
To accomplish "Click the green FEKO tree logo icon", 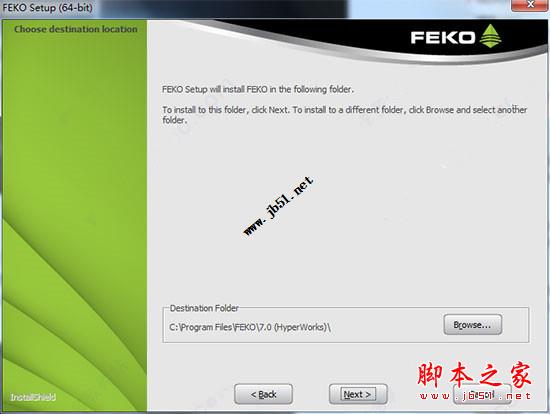I will [x=490, y=36].
